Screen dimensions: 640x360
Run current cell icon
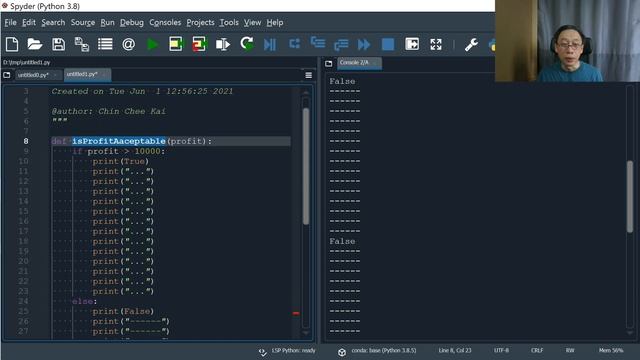point(176,44)
